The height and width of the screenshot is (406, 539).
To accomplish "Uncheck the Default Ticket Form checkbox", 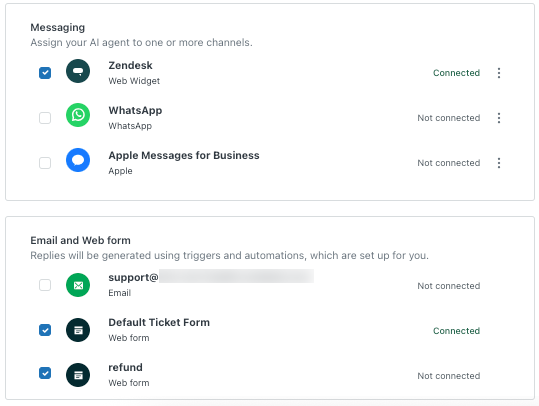I will [45, 330].
